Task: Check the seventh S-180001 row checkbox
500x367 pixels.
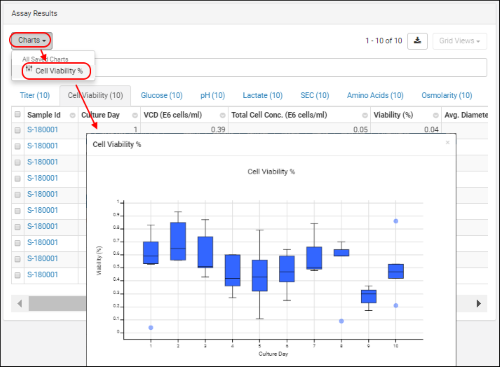Action: [x=18, y=227]
